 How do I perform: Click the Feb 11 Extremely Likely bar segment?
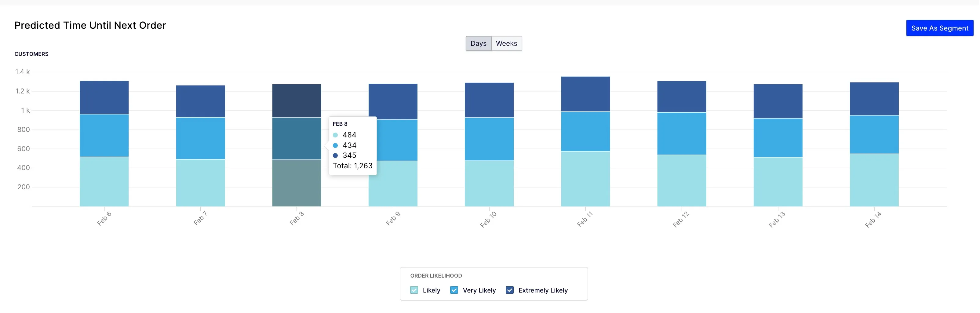pos(585,94)
